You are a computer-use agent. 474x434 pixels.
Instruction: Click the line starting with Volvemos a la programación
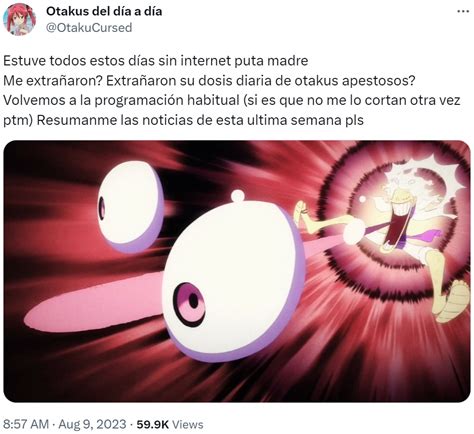coord(232,100)
